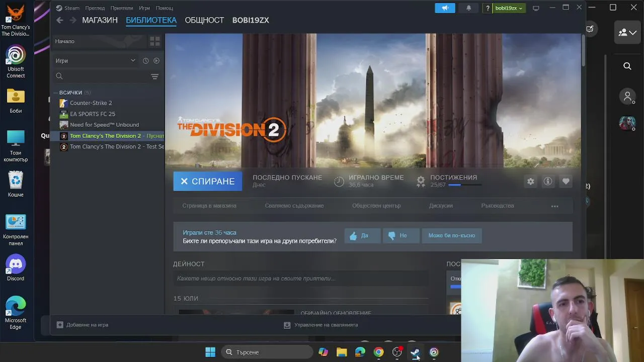This screenshot has width=644, height=362.
Task: Click the Steam back navigation arrow
Action: (x=60, y=20)
